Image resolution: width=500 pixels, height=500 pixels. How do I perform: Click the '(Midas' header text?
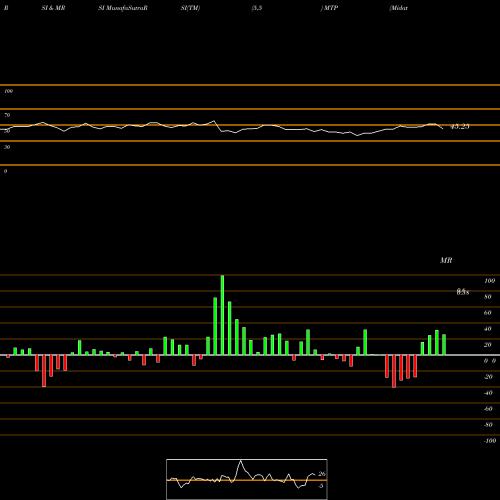coord(398,8)
